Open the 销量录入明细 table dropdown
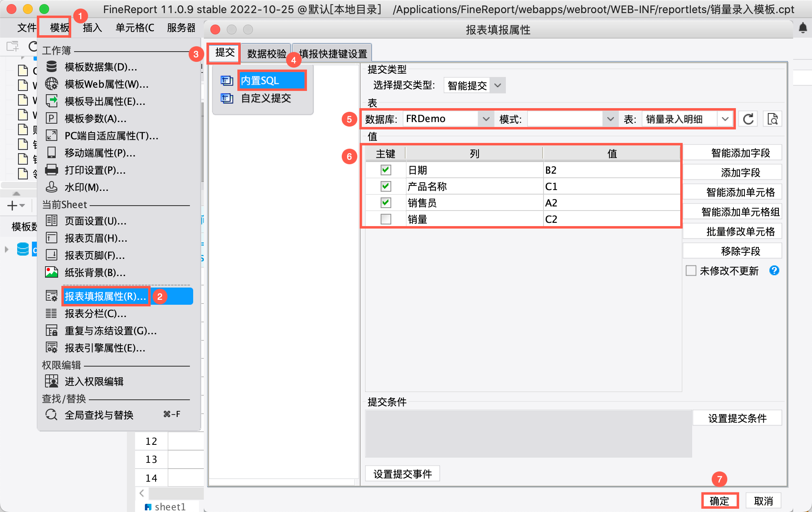 tap(725, 119)
